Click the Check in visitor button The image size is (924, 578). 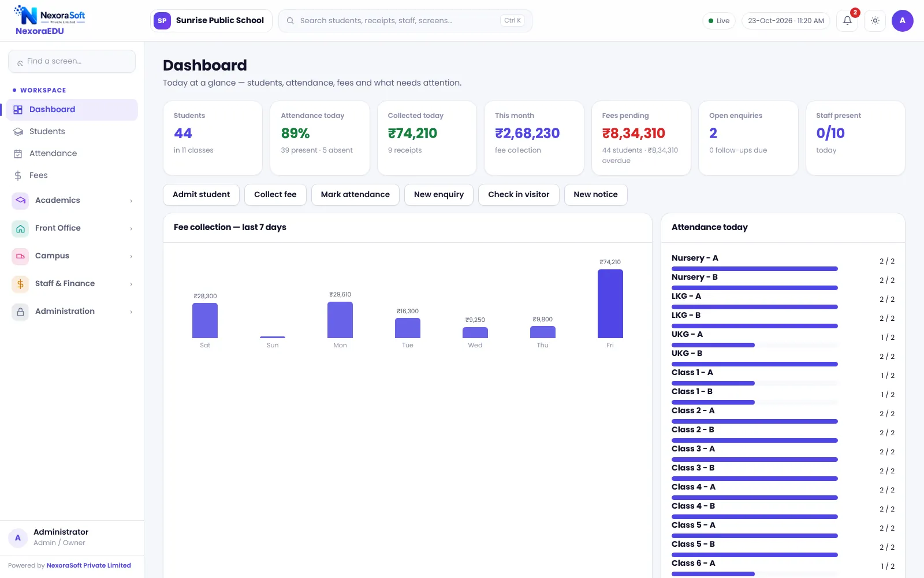[x=519, y=195]
